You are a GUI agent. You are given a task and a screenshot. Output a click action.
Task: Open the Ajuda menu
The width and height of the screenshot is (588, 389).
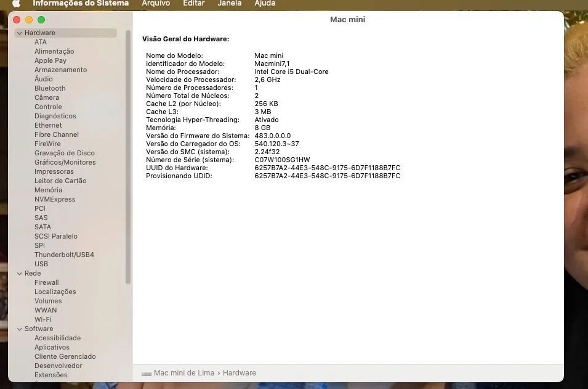265,3
